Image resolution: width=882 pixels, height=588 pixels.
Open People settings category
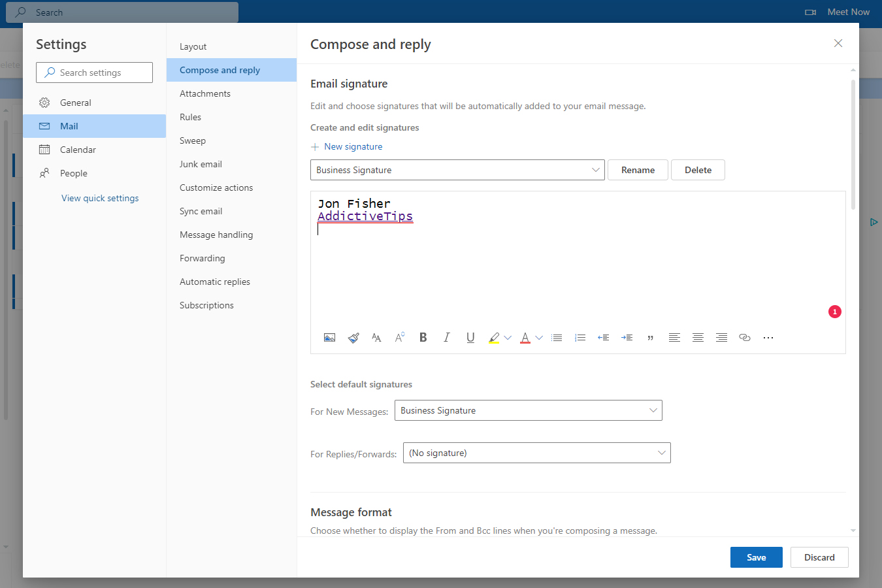coord(95,173)
